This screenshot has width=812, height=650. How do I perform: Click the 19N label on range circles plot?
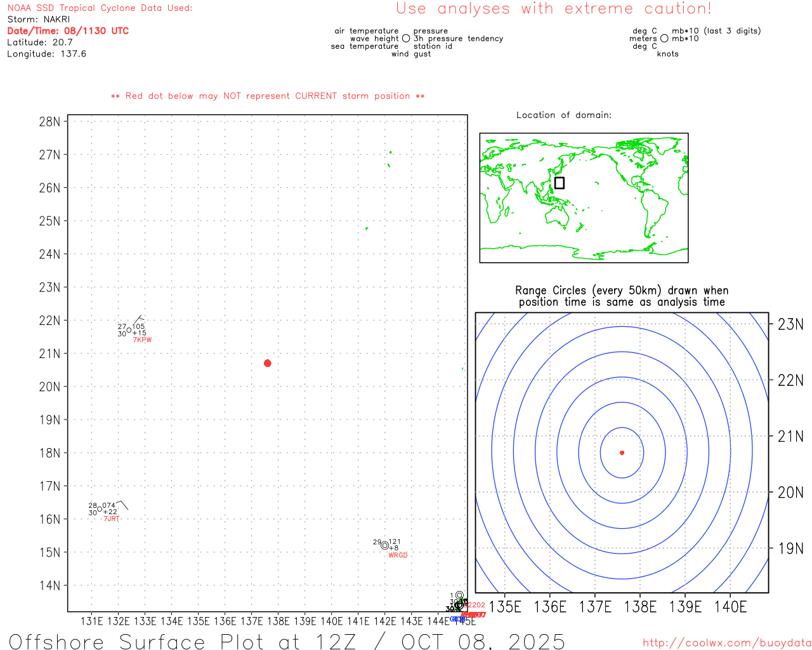[790, 548]
